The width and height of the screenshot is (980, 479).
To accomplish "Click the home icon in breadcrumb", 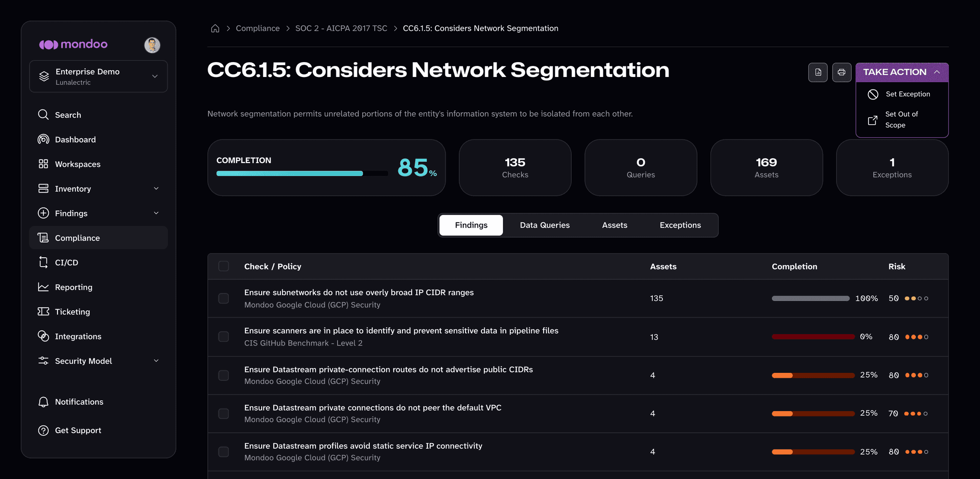I will (215, 29).
